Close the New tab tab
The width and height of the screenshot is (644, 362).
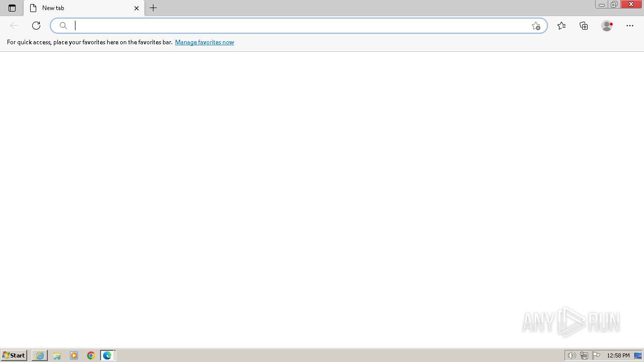tap(136, 8)
